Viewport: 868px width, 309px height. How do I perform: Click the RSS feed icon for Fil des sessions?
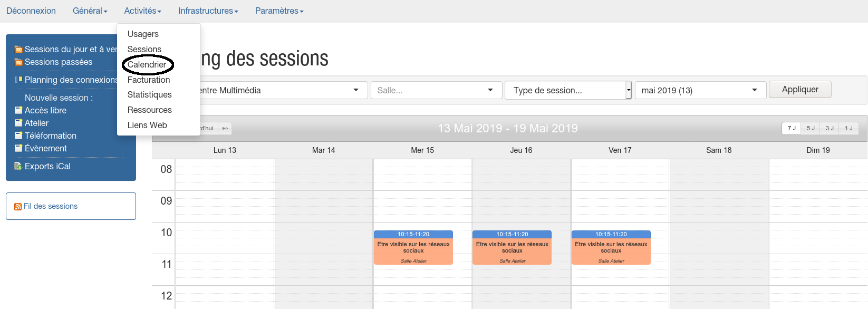pos(18,207)
